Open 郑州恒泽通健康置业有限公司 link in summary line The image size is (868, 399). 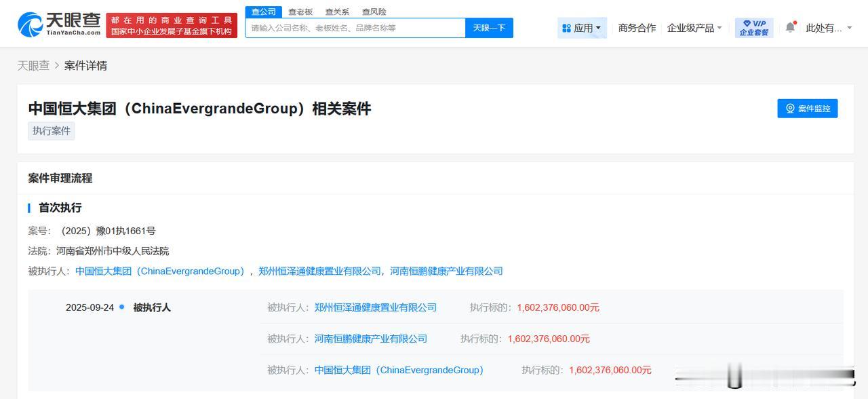click(319, 271)
